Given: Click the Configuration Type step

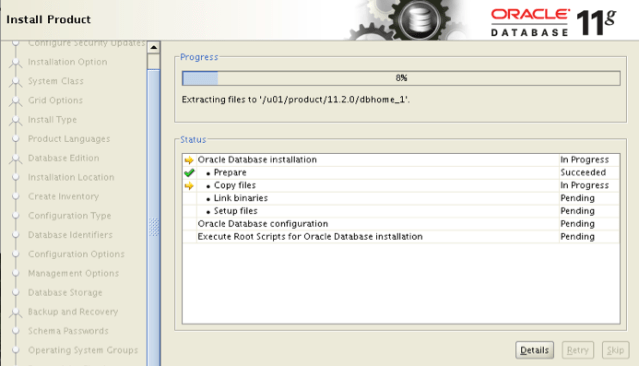Looking at the screenshot, I should [69, 216].
